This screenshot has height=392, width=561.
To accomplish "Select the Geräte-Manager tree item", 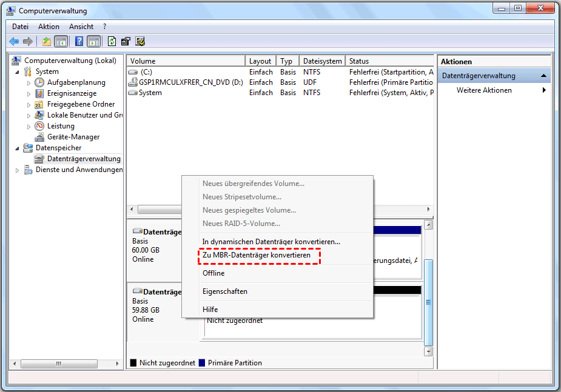I will [x=73, y=137].
